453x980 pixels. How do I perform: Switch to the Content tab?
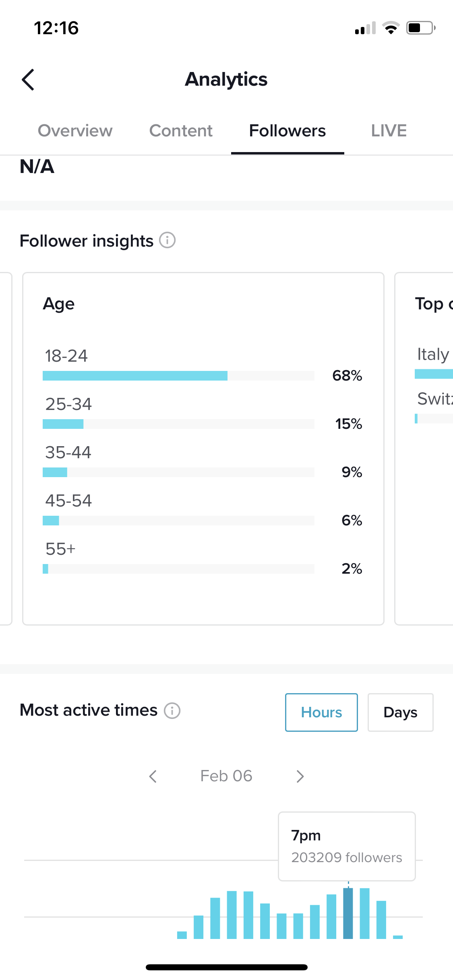pyautogui.click(x=181, y=131)
